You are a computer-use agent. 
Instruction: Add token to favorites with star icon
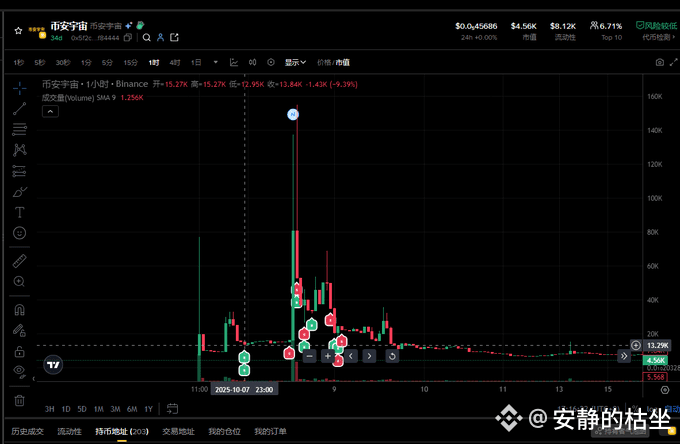18,31
